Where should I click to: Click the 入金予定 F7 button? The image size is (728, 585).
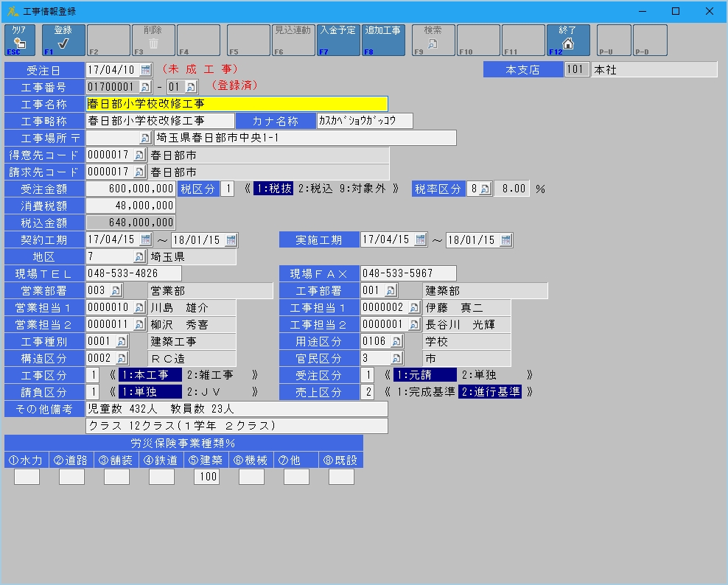(x=338, y=41)
